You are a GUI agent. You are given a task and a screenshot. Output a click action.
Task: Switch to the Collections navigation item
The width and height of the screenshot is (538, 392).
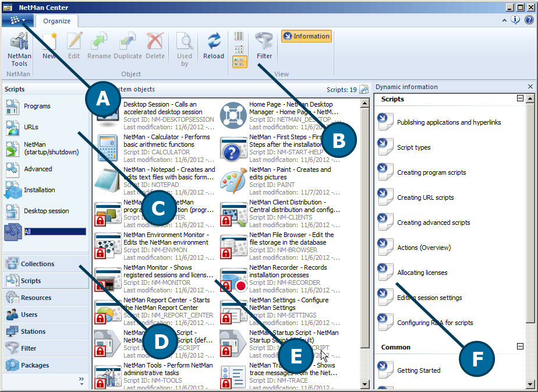point(37,264)
